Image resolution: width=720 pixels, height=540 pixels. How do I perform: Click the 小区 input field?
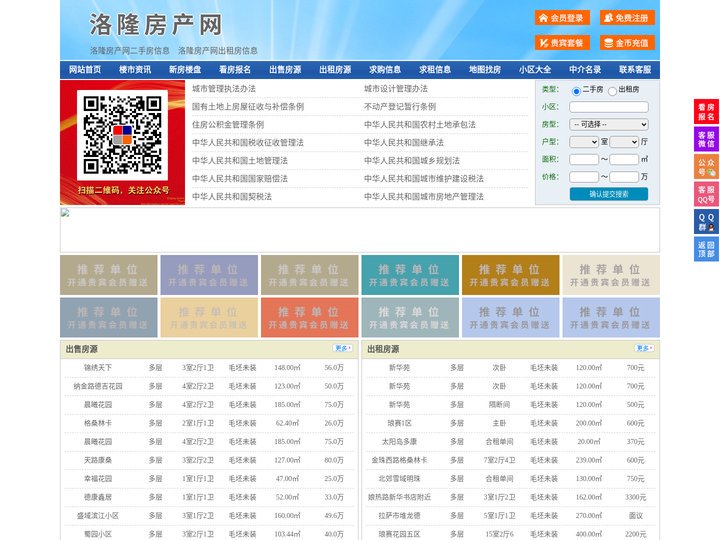tap(609, 107)
